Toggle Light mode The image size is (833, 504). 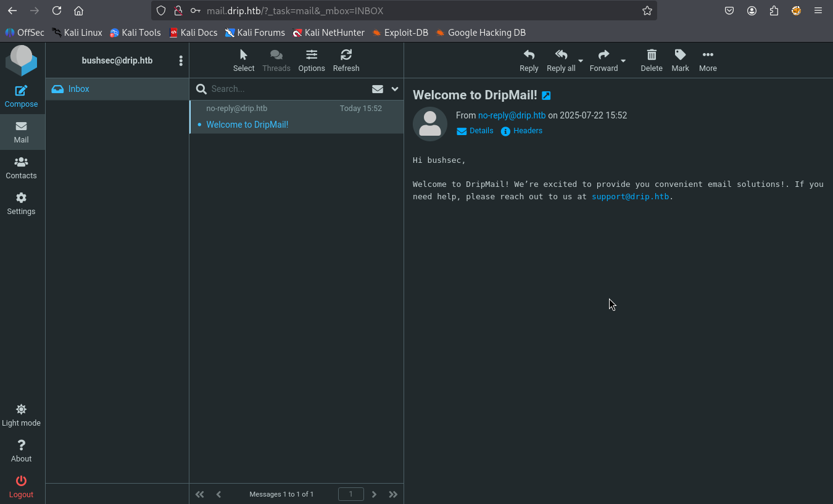(x=21, y=415)
